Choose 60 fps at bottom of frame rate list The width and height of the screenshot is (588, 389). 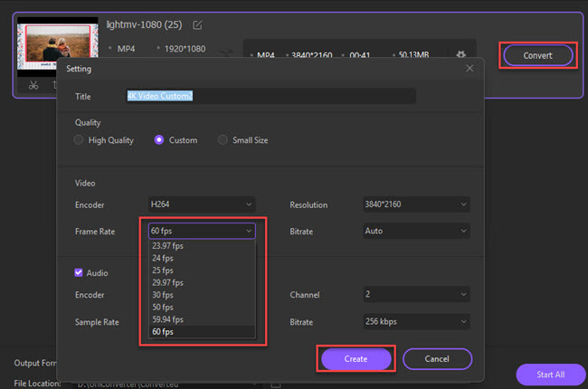202,332
